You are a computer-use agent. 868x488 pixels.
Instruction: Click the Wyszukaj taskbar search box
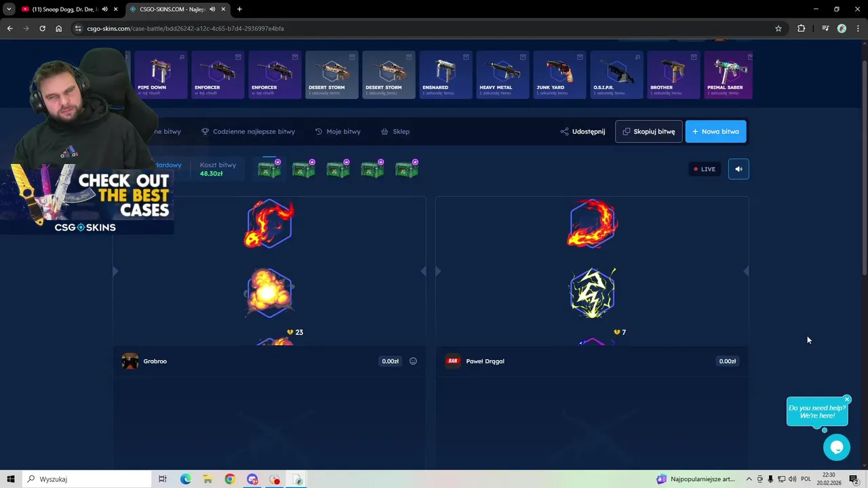coord(87,479)
